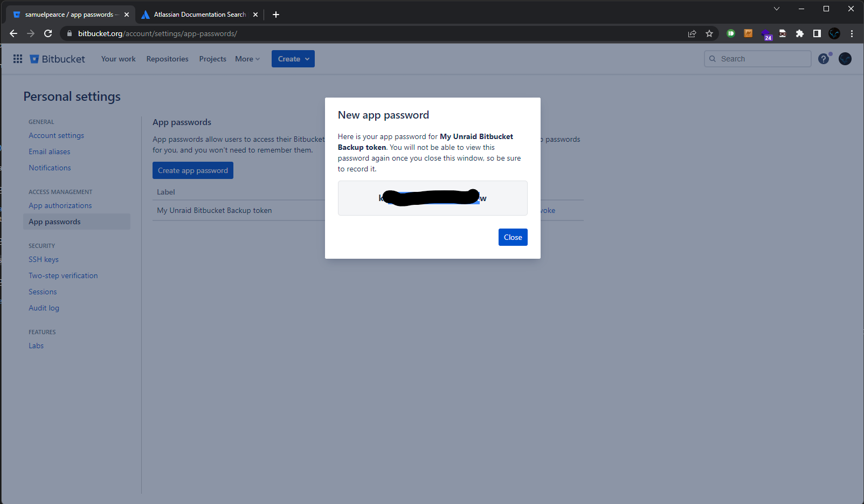
Task: Click the Bitbucket logo
Action: (x=57, y=59)
